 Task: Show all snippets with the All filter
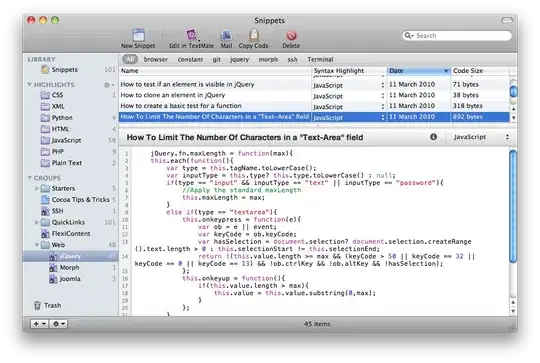130,59
